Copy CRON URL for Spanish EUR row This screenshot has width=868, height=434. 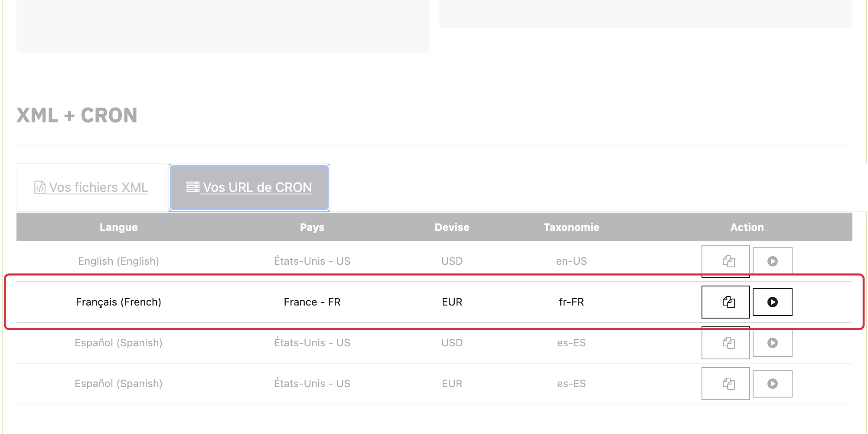pos(726,384)
